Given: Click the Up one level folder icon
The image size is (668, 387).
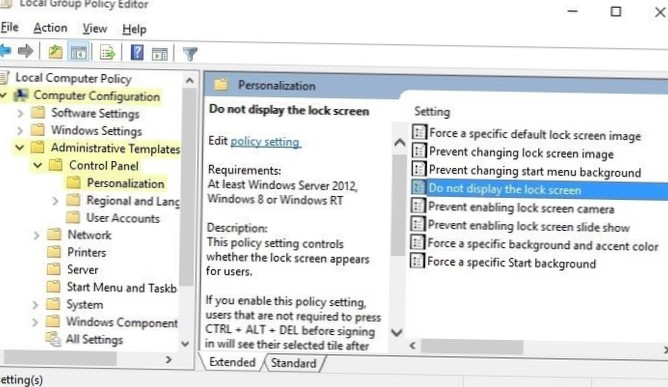Looking at the screenshot, I should [55, 52].
